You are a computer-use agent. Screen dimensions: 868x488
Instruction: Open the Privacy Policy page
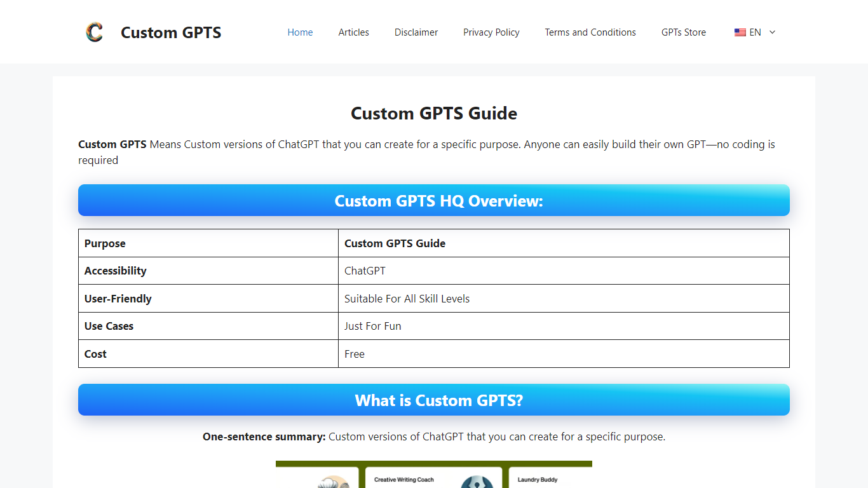coord(491,32)
